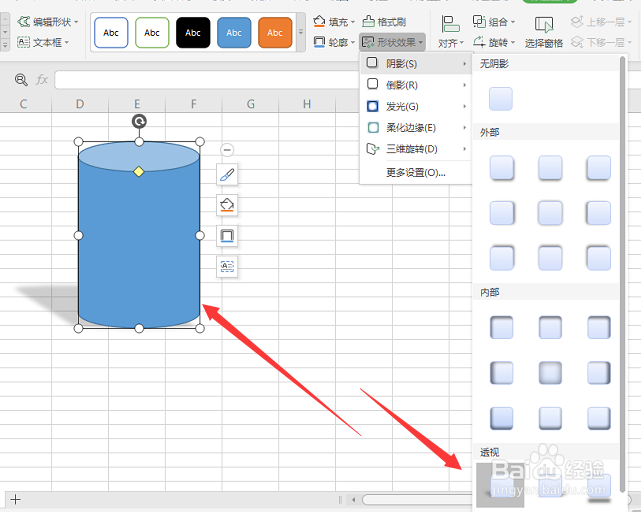Click the horizontal scrollbar left arrow
The image size is (641, 512).
[x=354, y=499]
